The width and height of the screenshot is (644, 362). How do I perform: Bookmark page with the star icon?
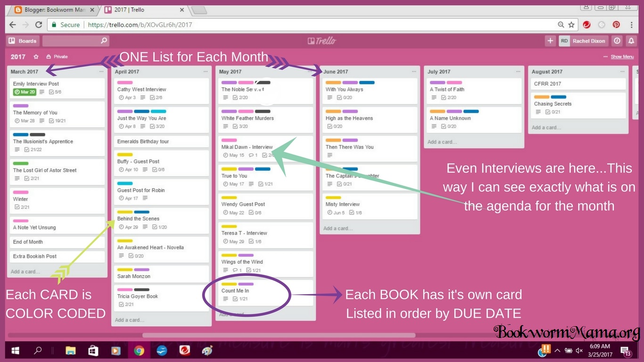coord(571,25)
